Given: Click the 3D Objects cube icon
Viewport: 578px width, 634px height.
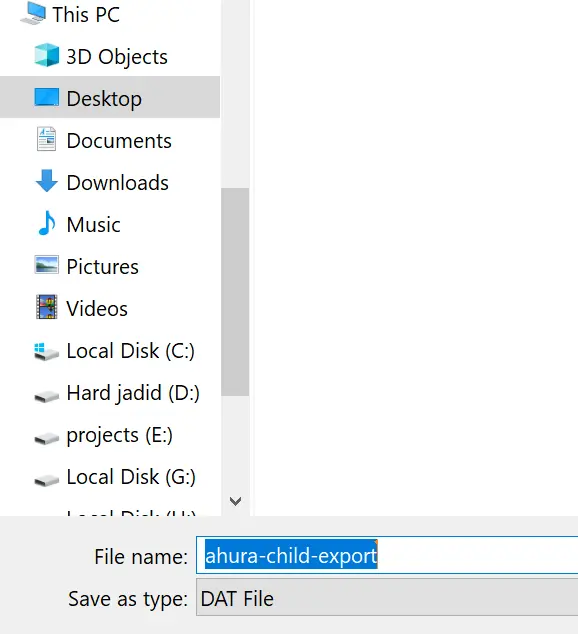Looking at the screenshot, I should pos(46,55).
